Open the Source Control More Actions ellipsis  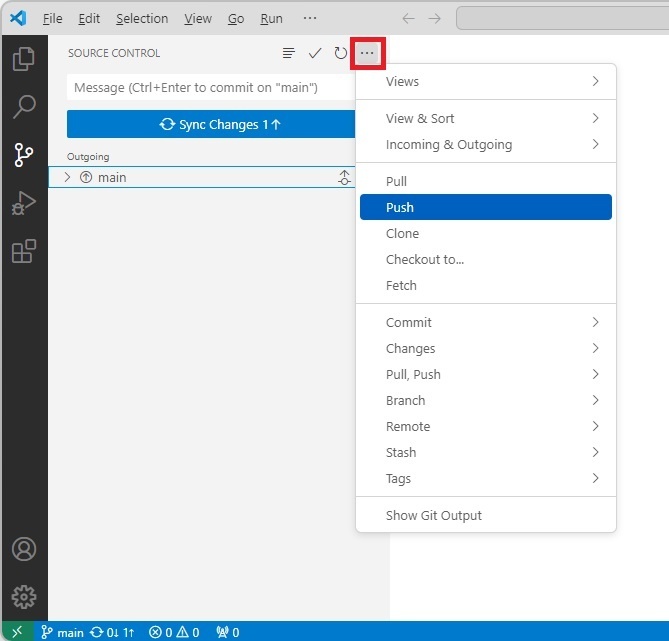[x=367, y=53]
